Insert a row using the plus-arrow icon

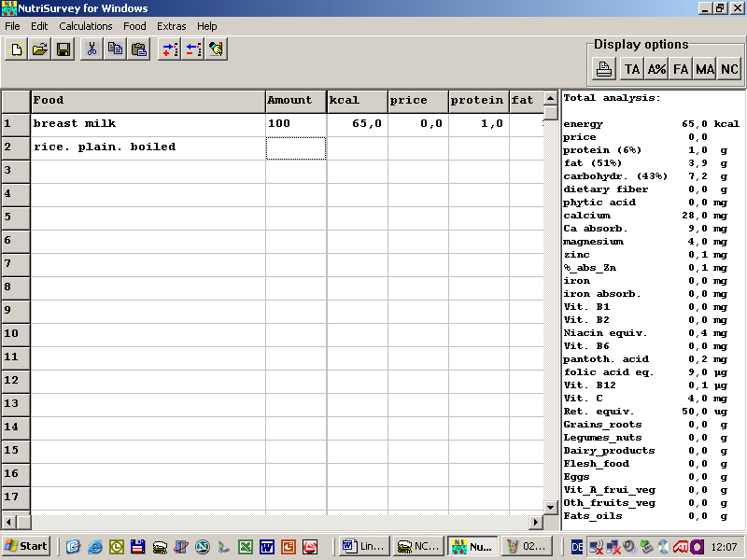(169, 49)
